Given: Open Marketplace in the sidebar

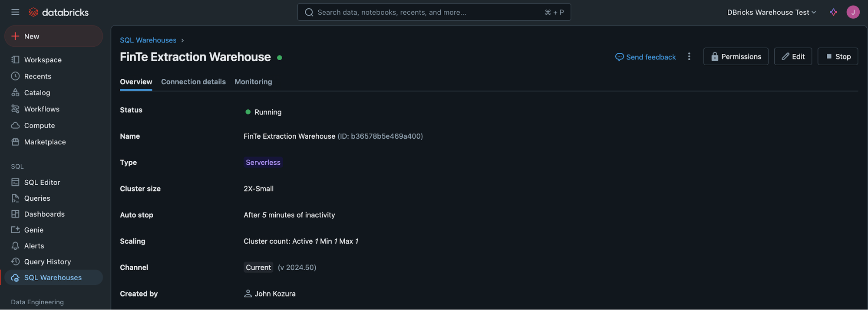Looking at the screenshot, I should click(x=45, y=142).
